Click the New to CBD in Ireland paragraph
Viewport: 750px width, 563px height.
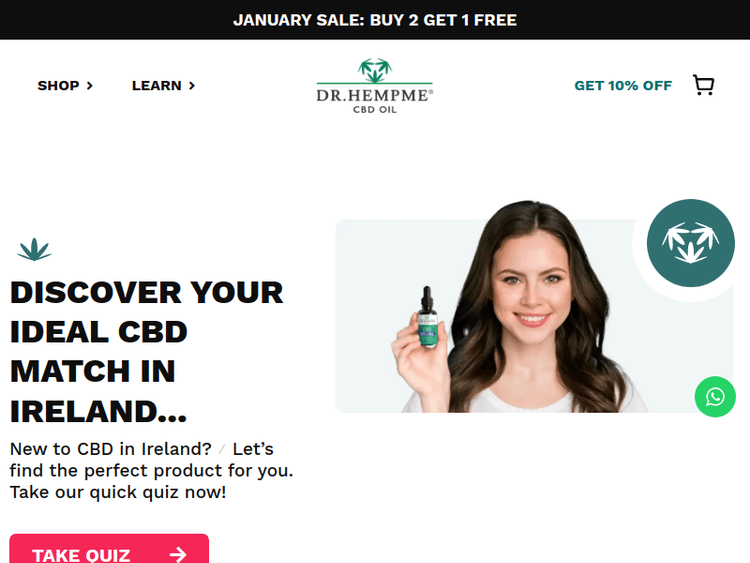[x=151, y=471]
